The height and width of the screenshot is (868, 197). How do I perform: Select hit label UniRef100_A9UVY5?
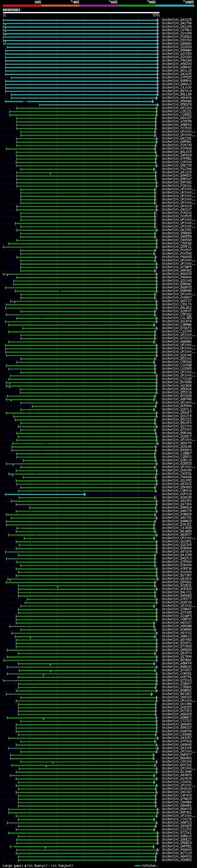(177, 443)
